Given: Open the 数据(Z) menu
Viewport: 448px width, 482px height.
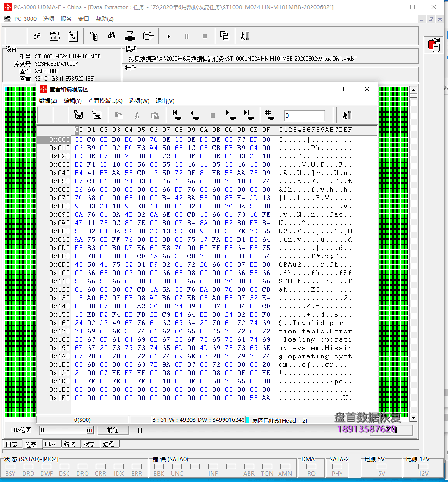Looking at the screenshot, I should coord(48,101).
